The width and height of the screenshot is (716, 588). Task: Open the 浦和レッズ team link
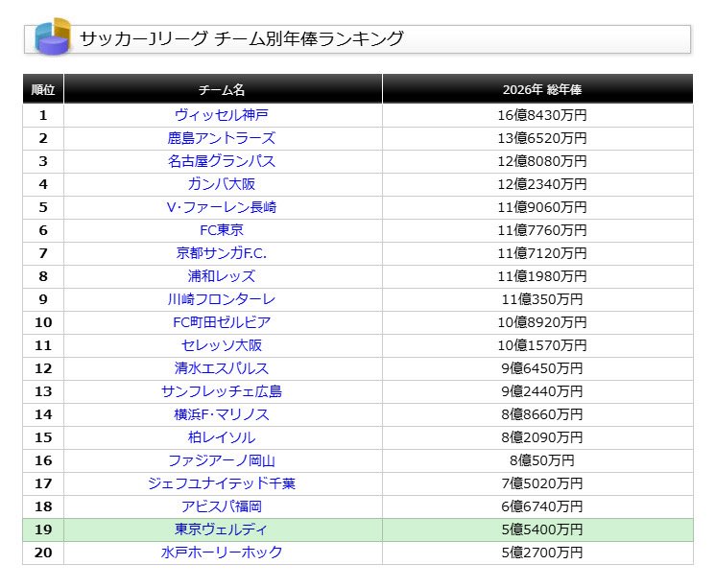pyautogui.click(x=222, y=276)
